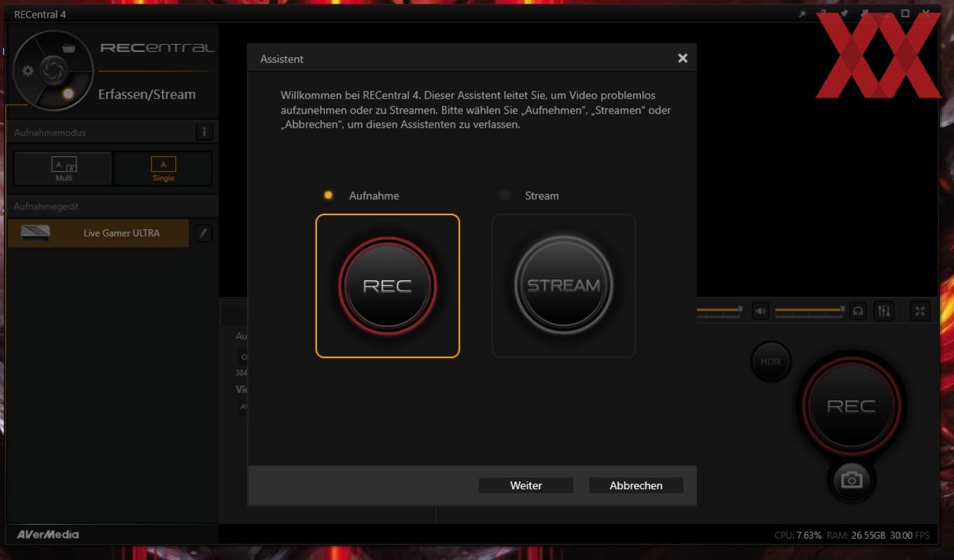
Task: Select the Stream radio option
Action: pos(504,195)
